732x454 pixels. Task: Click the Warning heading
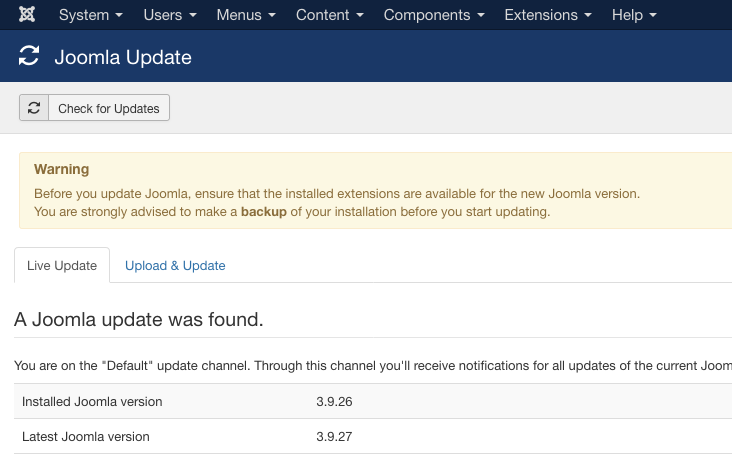point(62,169)
